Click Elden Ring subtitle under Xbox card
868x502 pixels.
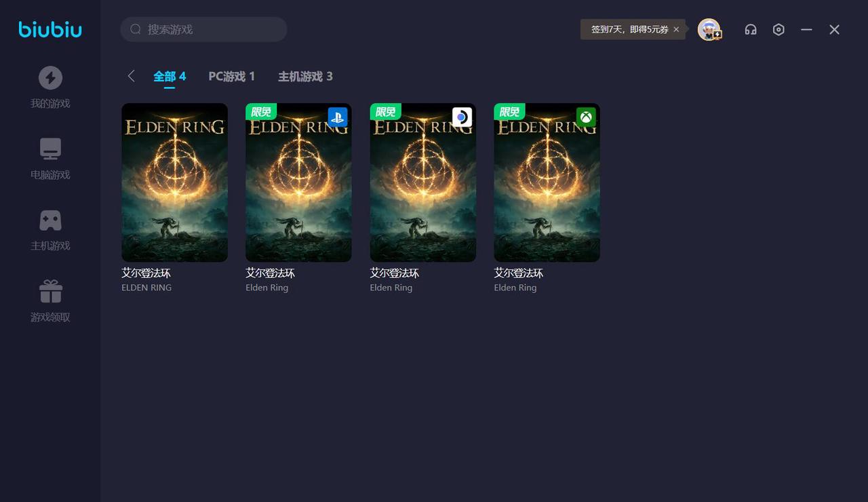(x=515, y=288)
